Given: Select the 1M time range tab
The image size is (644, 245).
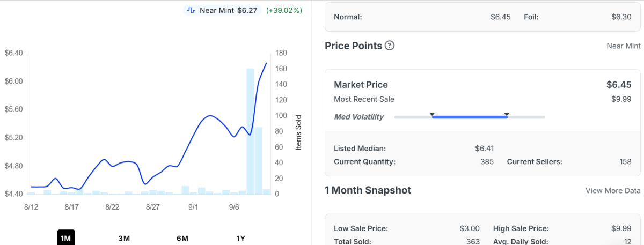Looking at the screenshot, I should tap(66, 238).
